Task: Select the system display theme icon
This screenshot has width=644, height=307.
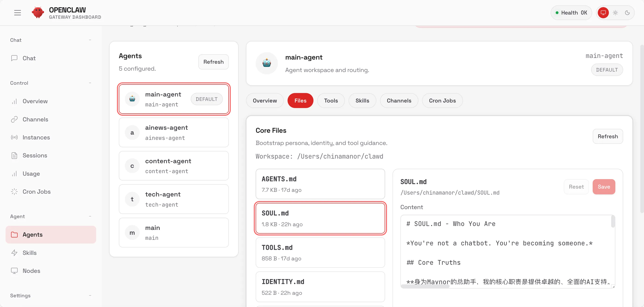Action: click(603, 13)
